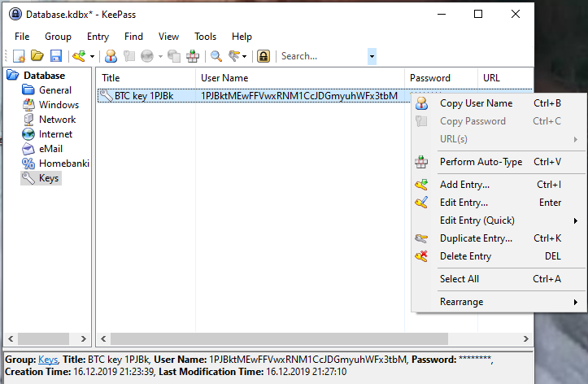Click the 1PJBktMEwFFVwxRNM1CcJDGmyuhWFx3tbM user name cell
The image size is (588, 384).
[x=298, y=96]
